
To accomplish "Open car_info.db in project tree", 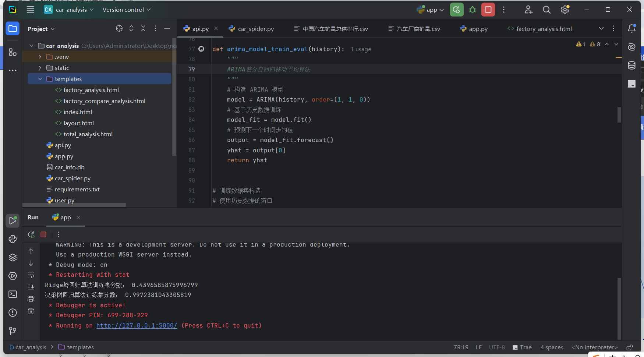I will click(x=70, y=167).
